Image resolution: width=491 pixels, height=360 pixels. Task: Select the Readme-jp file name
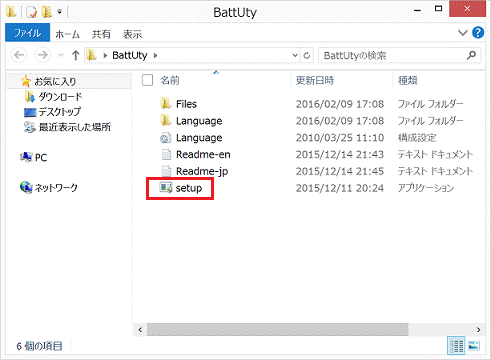click(202, 171)
